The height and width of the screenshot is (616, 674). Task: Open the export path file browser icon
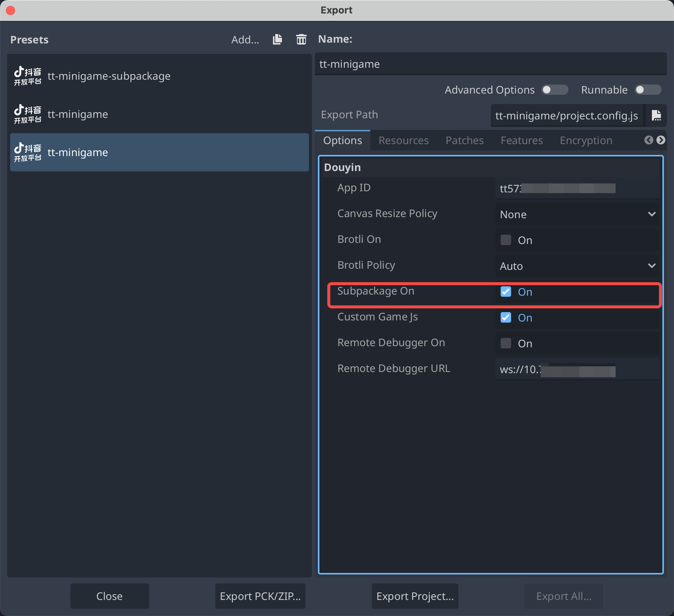click(656, 115)
